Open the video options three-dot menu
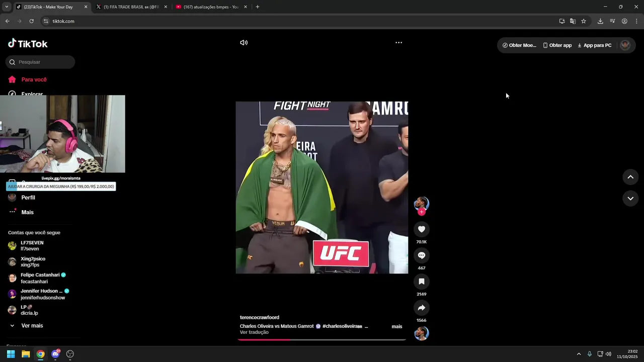The height and width of the screenshot is (362, 644). click(398, 43)
